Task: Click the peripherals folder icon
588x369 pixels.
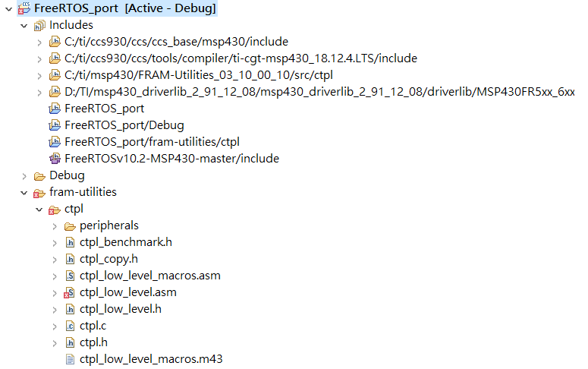Action: [x=70, y=225]
